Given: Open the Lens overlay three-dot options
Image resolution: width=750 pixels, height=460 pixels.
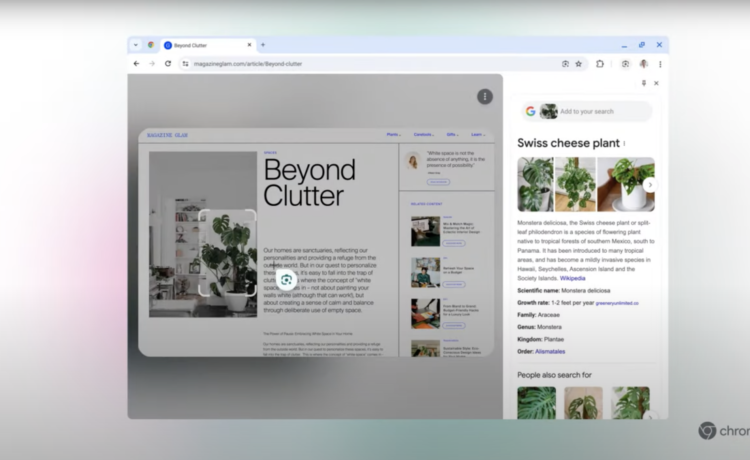Looking at the screenshot, I should click(x=485, y=97).
